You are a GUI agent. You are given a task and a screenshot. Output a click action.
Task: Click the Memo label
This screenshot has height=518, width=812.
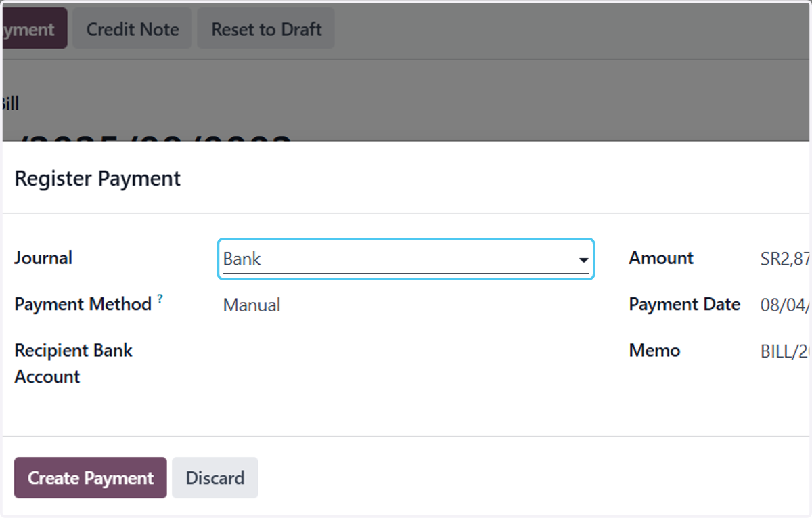click(x=654, y=351)
